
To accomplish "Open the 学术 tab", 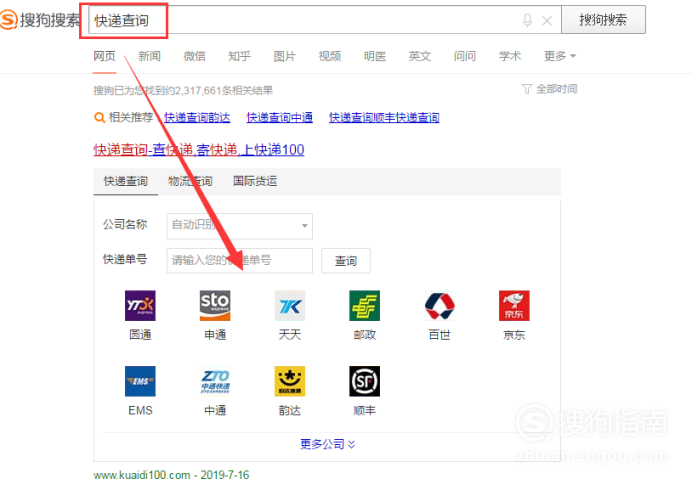I will 510,56.
